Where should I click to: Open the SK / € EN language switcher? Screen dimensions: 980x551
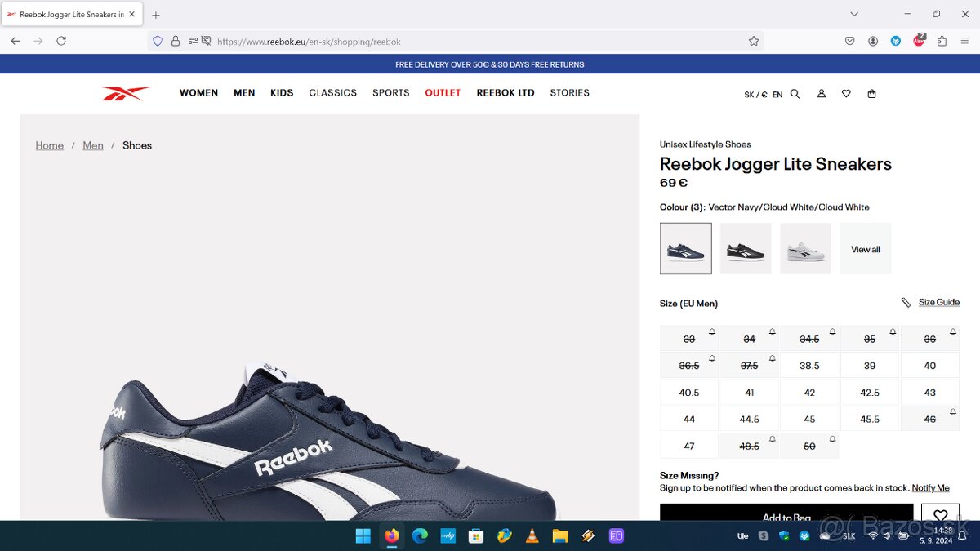click(x=763, y=94)
